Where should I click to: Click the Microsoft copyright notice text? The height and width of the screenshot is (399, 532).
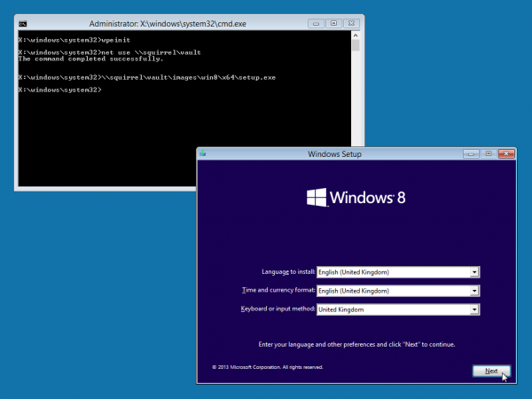click(x=267, y=366)
